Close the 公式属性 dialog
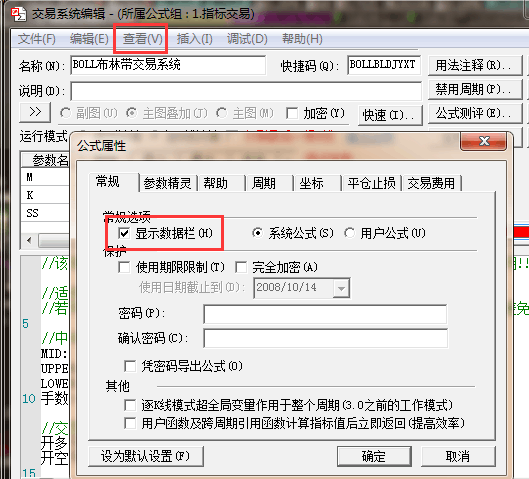This screenshot has height=479, width=529. 483,141
